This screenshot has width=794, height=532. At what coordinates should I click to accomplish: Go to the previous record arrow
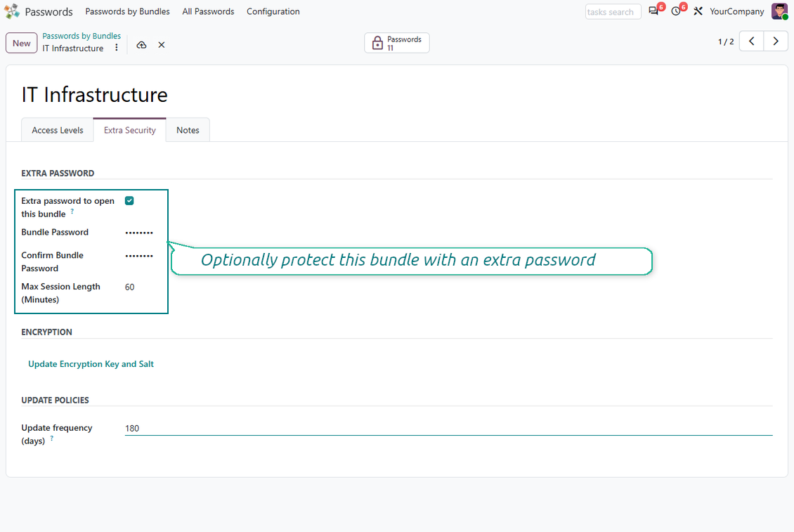coord(751,41)
